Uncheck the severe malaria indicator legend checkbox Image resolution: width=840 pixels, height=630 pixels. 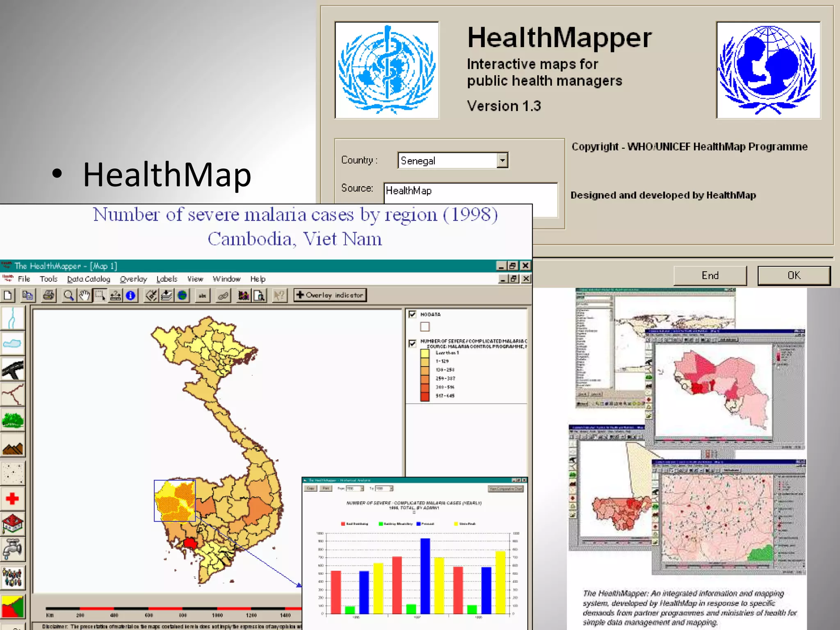(413, 343)
